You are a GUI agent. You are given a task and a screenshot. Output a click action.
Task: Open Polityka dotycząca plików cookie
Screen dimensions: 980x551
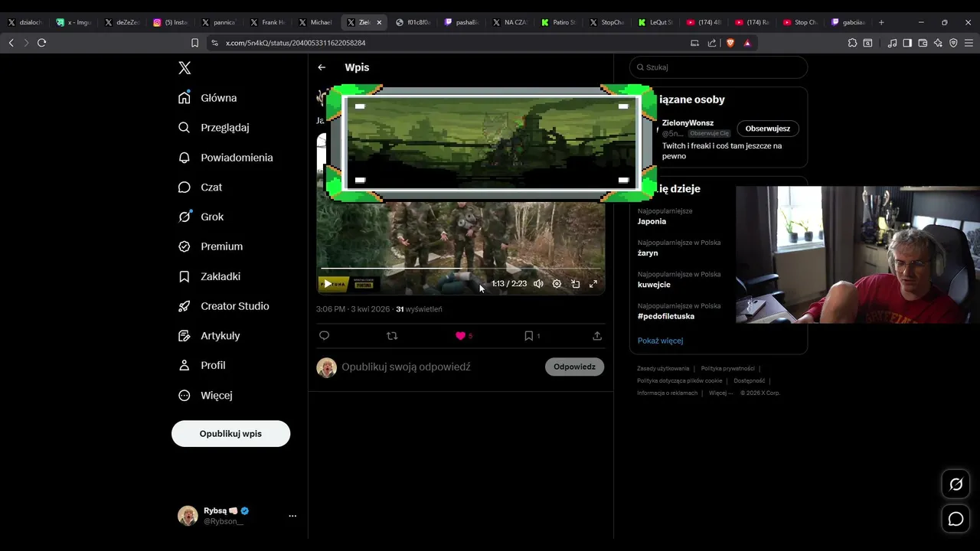679,381
